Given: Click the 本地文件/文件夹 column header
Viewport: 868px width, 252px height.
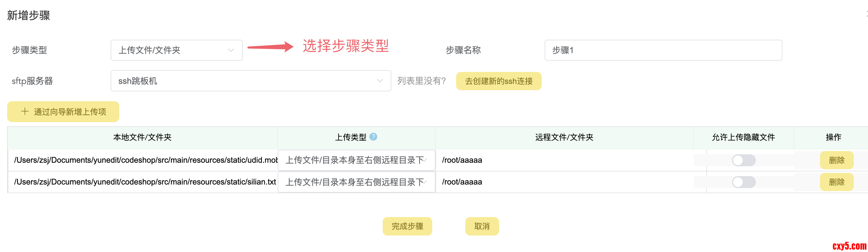Looking at the screenshot, I should point(142,137).
